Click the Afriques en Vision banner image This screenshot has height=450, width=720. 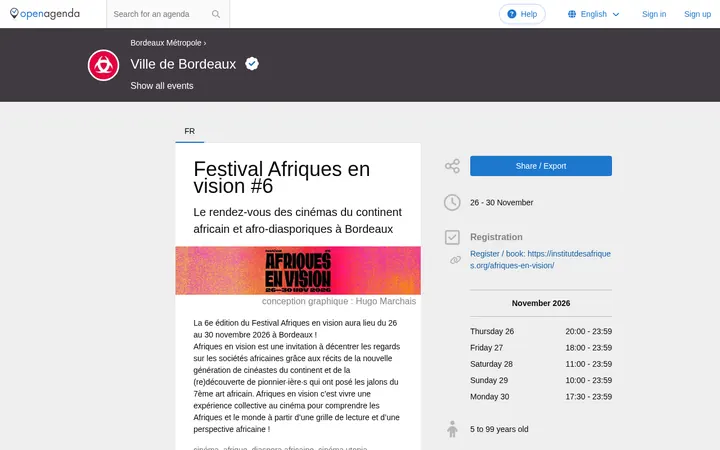coord(298,270)
